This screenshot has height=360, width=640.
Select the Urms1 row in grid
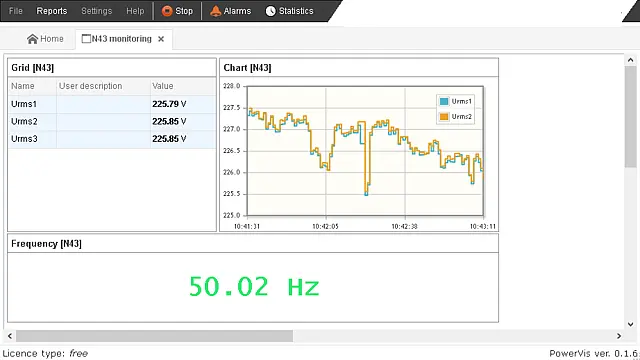point(112,104)
